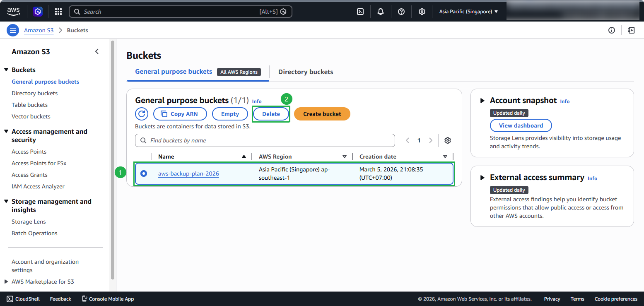This screenshot has width=644, height=306.
Task: Sort buckets by Creation date arrow
Action: click(445, 157)
